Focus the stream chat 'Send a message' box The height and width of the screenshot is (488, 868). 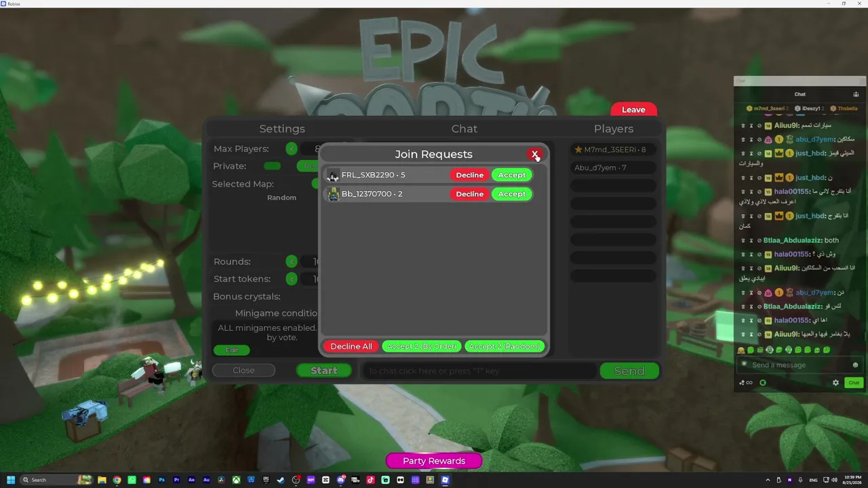tap(800, 365)
